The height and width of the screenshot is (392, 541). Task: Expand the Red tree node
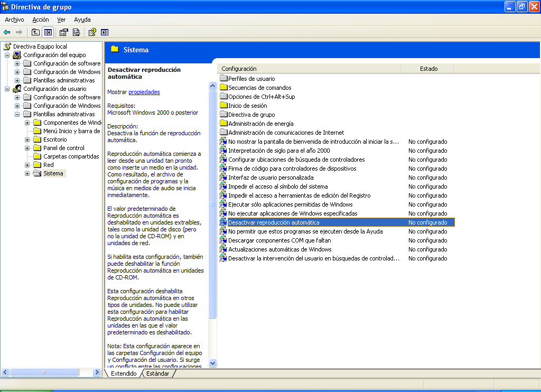pos(27,165)
